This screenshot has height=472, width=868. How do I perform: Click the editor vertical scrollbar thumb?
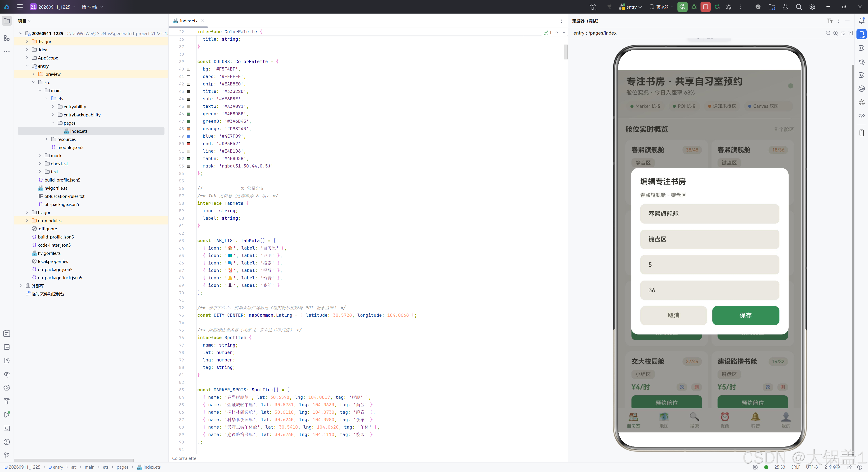566,52
